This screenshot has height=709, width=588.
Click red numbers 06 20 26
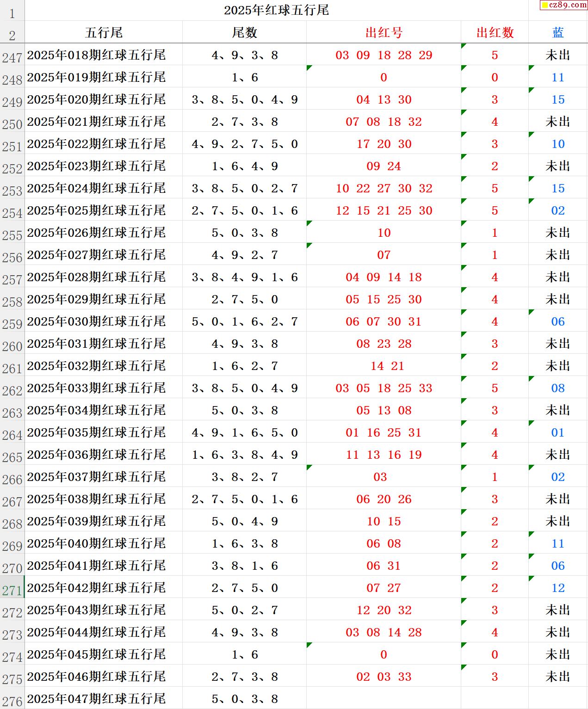(384, 499)
